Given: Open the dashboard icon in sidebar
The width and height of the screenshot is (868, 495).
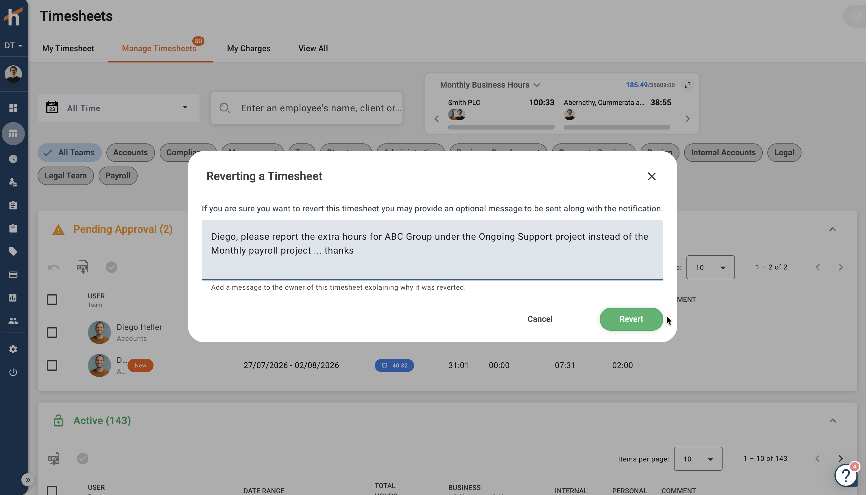Looking at the screenshot, I should (x=13, y=108).
